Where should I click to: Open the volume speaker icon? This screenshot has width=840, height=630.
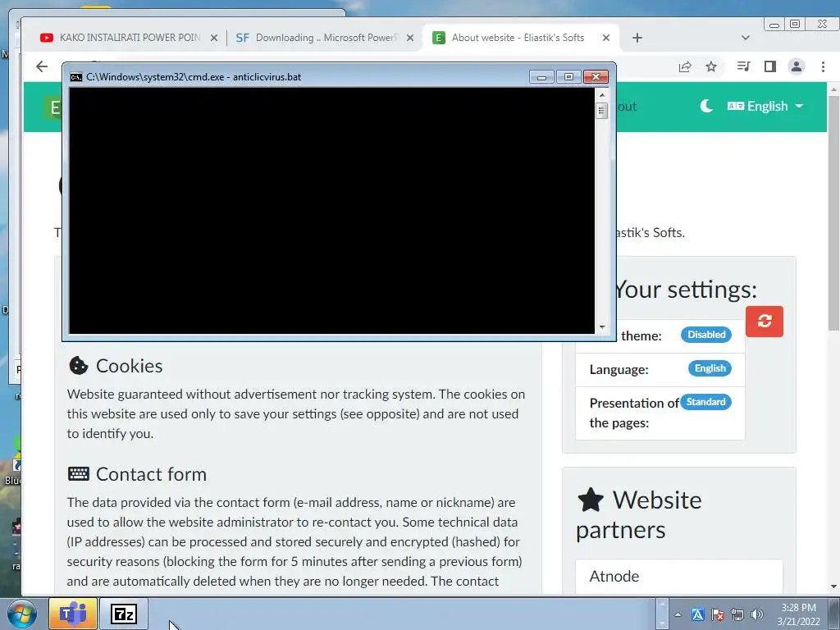pos(757,615)
